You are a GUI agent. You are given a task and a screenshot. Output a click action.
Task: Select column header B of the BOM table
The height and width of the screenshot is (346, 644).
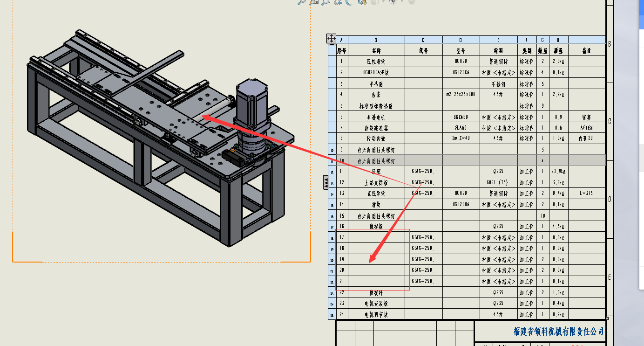[376, 40]
